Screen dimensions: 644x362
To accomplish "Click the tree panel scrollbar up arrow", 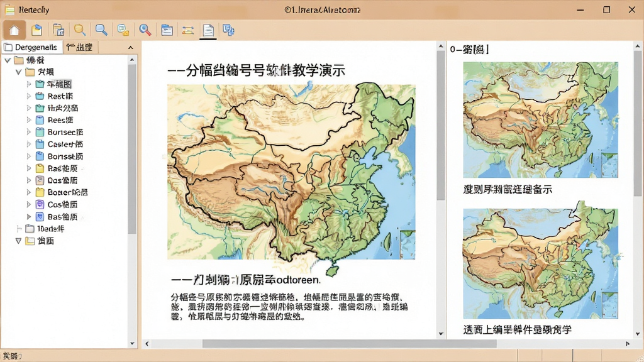I will pyautogui.click(x=132, y=60).
